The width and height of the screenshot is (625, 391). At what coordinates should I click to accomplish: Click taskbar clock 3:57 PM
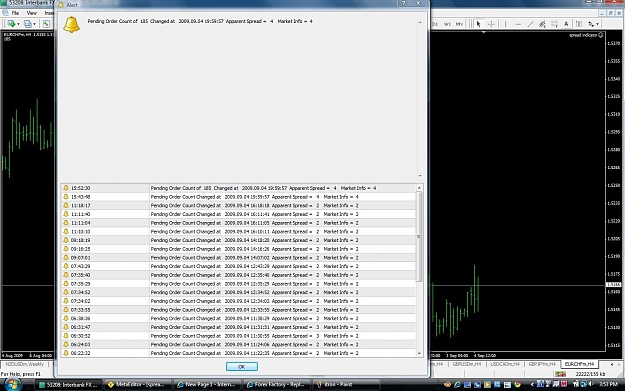[609, 384]
